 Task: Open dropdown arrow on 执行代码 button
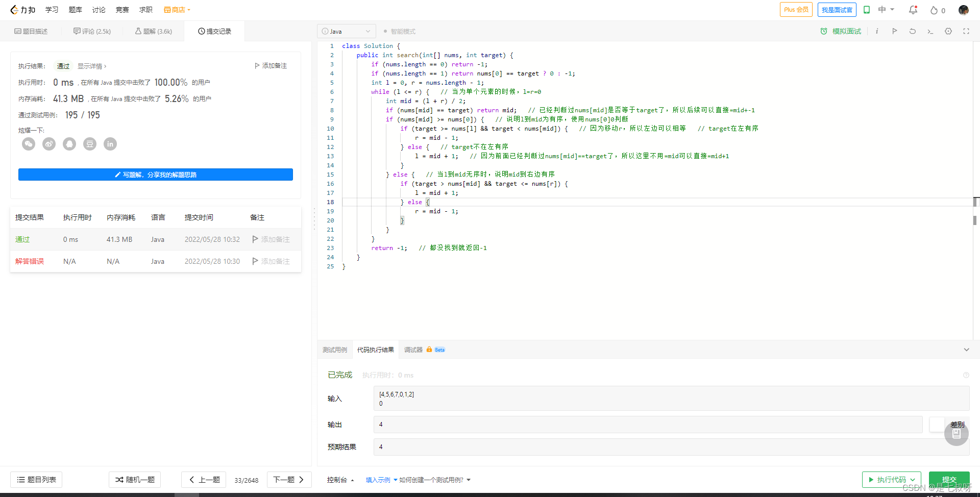coord(913,480)
